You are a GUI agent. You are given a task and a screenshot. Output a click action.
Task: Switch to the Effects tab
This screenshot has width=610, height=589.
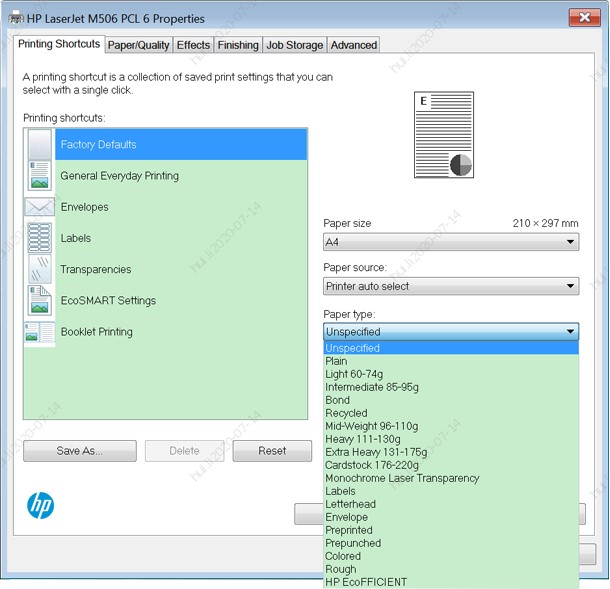click(x=193, y=45)
